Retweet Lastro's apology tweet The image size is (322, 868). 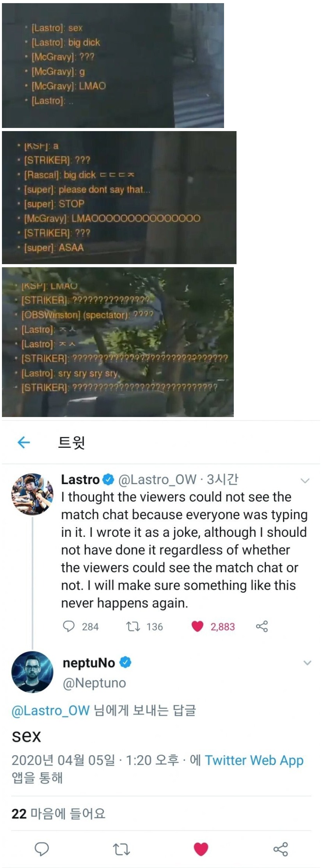(133, 627)
